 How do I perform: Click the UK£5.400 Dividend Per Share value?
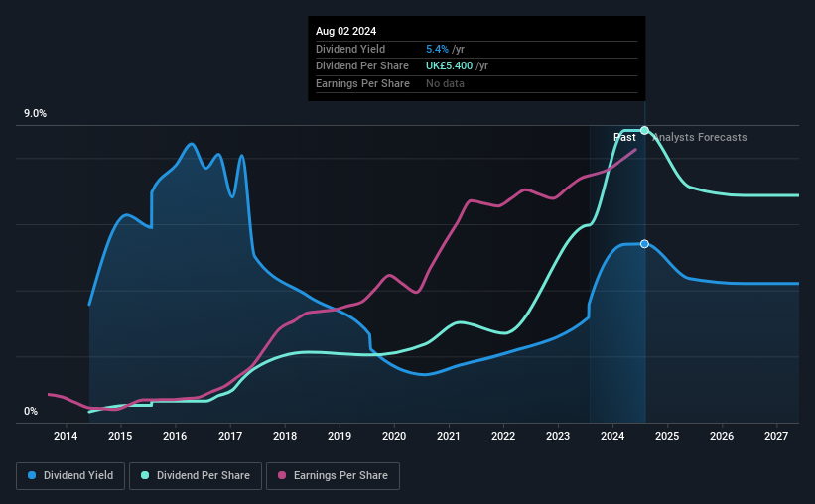tap(449, 66)
